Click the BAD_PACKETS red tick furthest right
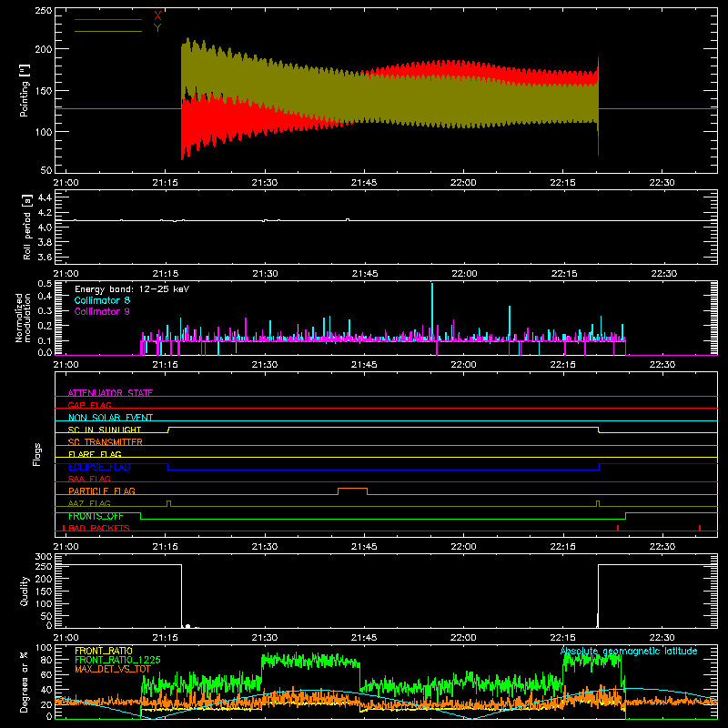This screenshot has width=728, height=728. (x=700, y=528)
